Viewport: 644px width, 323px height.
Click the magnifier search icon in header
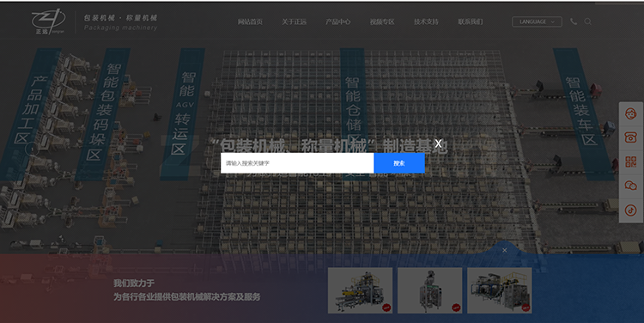pyautogui.click(x=587, y=21)
